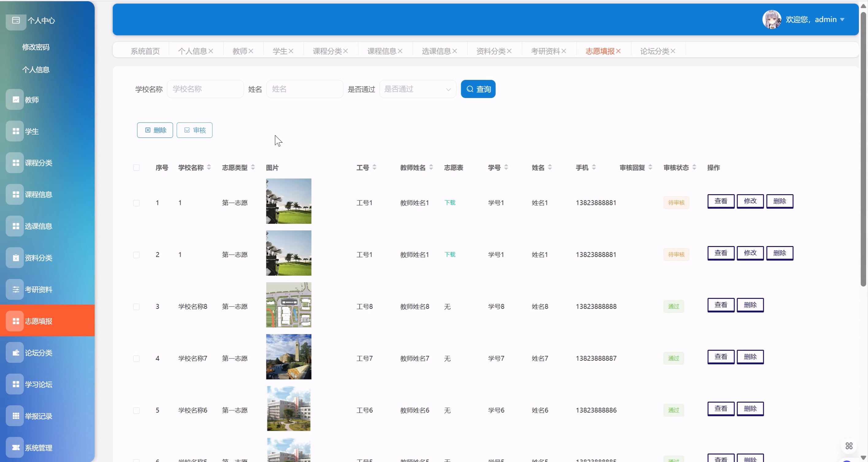Click the grid icon at bottom right corner

[849, 446]
